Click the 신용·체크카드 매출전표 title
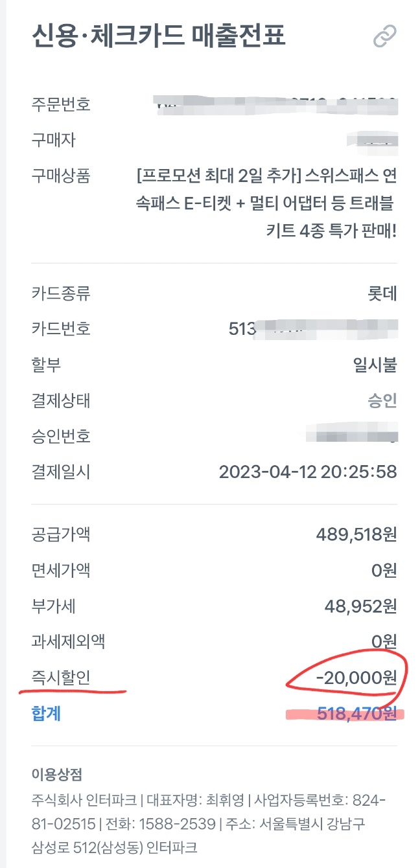This screenshot has width=420, height=868. coord(158,36)
